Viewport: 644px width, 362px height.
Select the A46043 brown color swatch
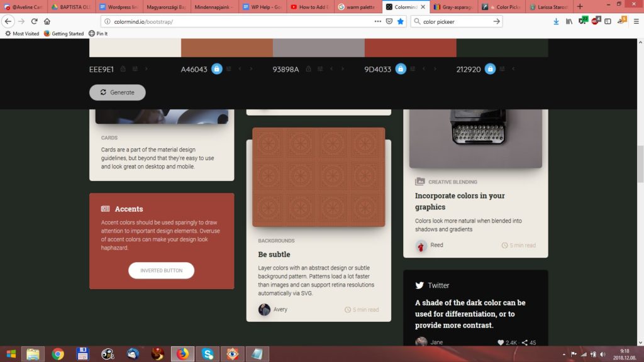(226, 48)
